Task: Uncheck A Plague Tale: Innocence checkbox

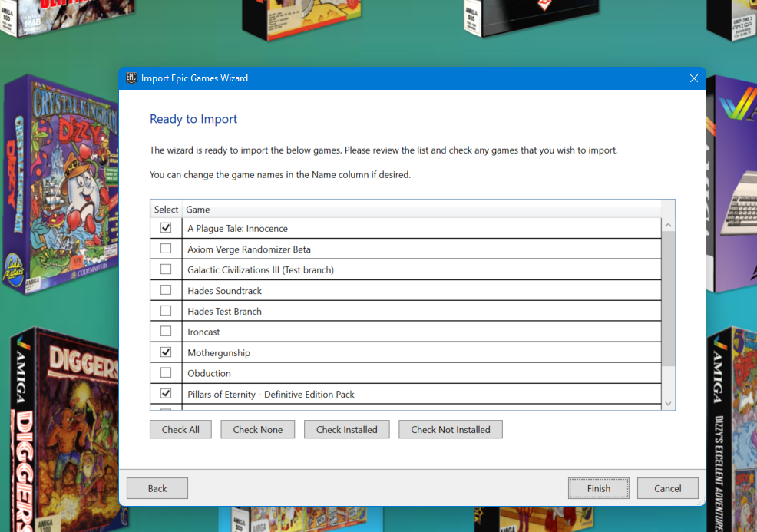Action: tap(166, 227)
